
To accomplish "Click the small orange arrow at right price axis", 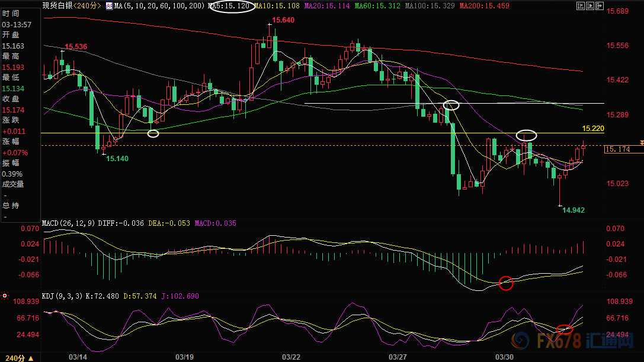I will pos(642,143).
